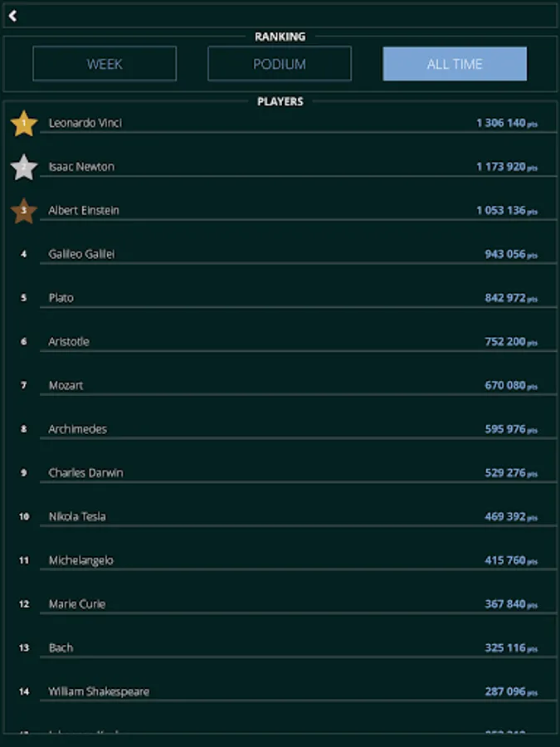Click the back arrow icon

tap(13, 16)
